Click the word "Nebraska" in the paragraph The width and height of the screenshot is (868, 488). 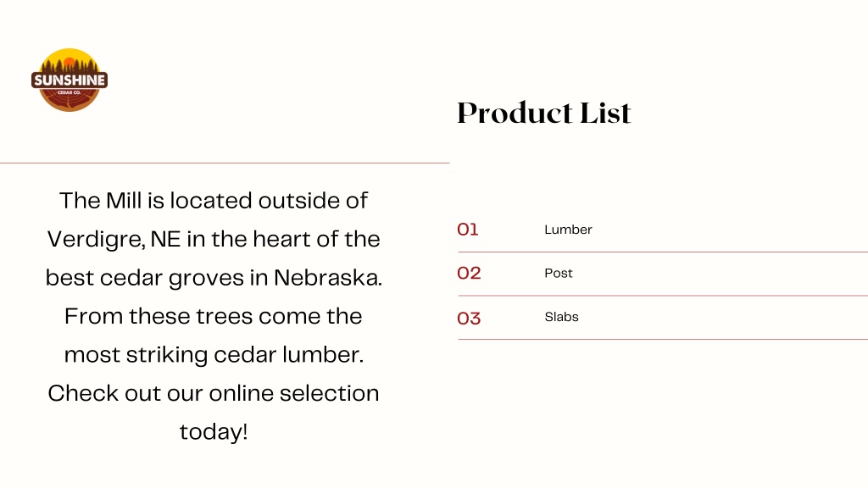click(328, 278)
